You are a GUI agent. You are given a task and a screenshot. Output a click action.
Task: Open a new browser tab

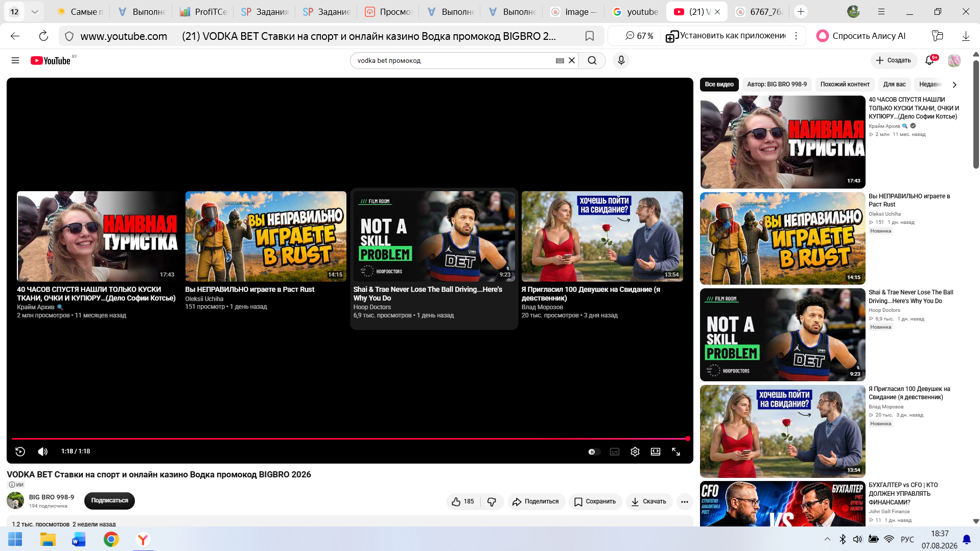(801, 11)
